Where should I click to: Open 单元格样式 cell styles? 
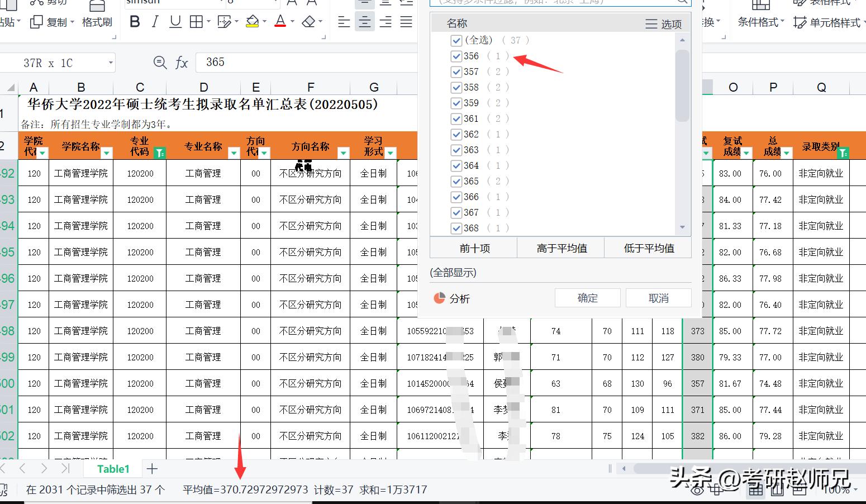point(828,22)
